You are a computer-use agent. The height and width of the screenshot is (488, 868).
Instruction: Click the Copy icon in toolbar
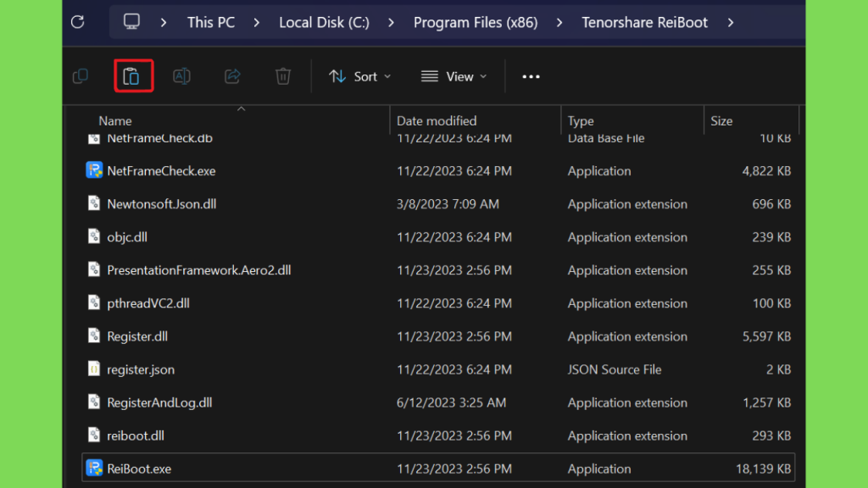(81, 76)
